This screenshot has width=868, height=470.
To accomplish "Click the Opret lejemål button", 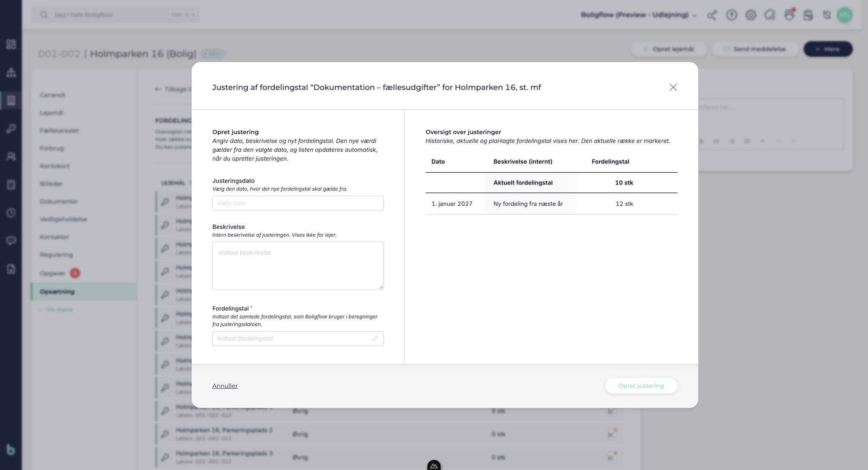I will [x=669, y=49].
